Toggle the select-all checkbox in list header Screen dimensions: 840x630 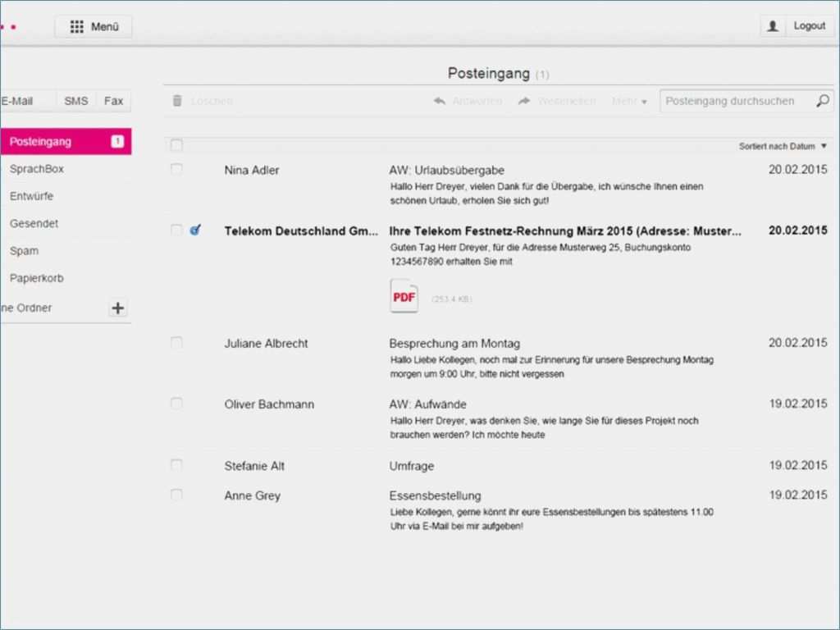coord(176,145)
